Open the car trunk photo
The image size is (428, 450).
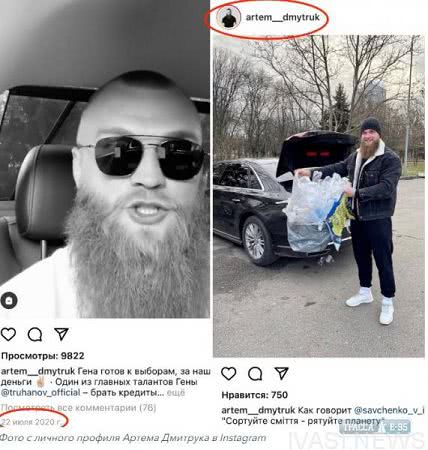319,196
